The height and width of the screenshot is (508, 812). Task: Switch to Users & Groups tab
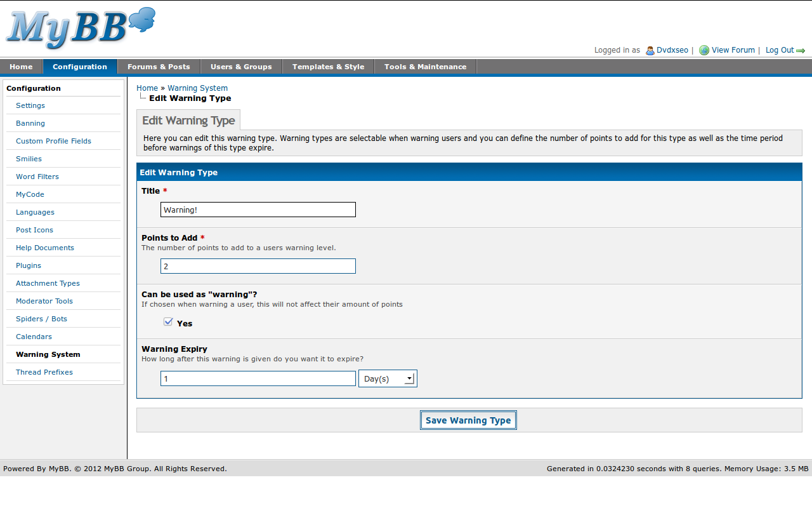pos(241,67)
